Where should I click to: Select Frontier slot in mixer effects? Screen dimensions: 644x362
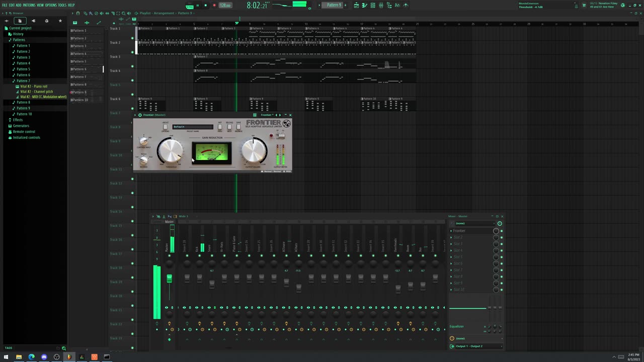(x=471, y=231)
